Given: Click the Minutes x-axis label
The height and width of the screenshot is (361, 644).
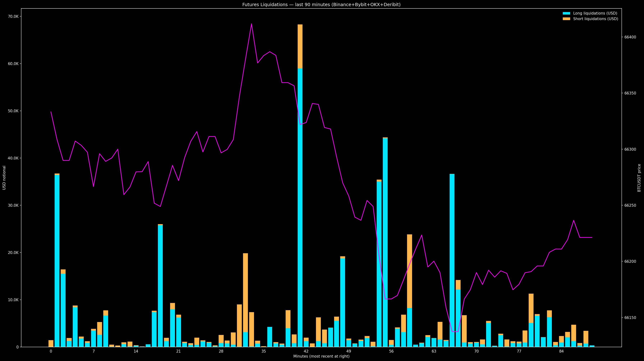Looking at the screenshot, I should point(321,356).
